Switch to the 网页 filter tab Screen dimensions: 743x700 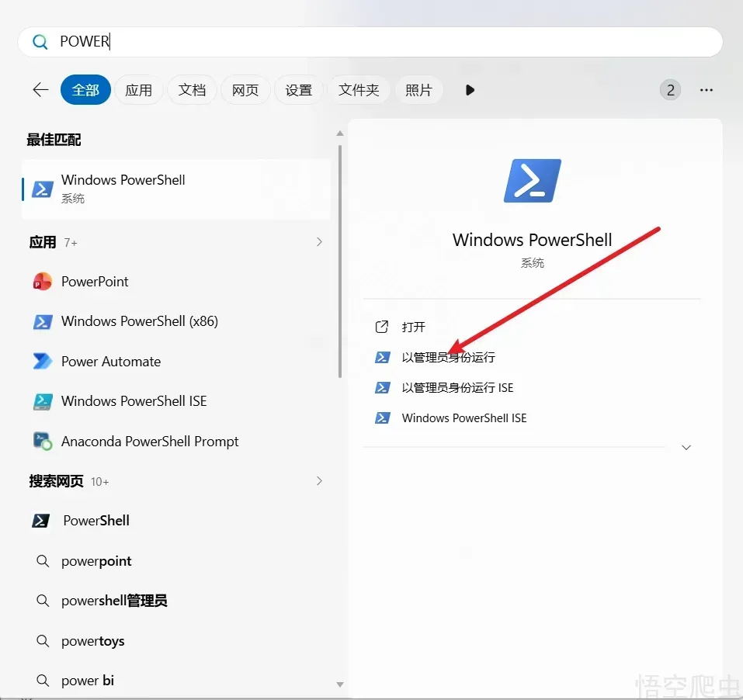point(245,89)
